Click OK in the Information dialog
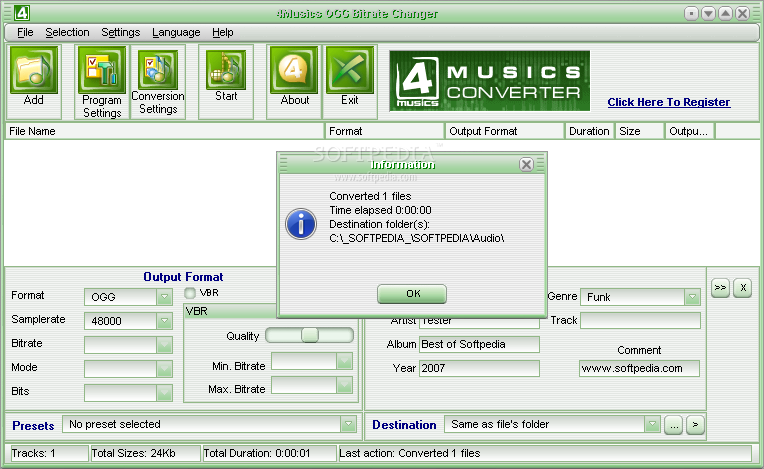The height and width of the screenshot is (469, 764). 412,294
